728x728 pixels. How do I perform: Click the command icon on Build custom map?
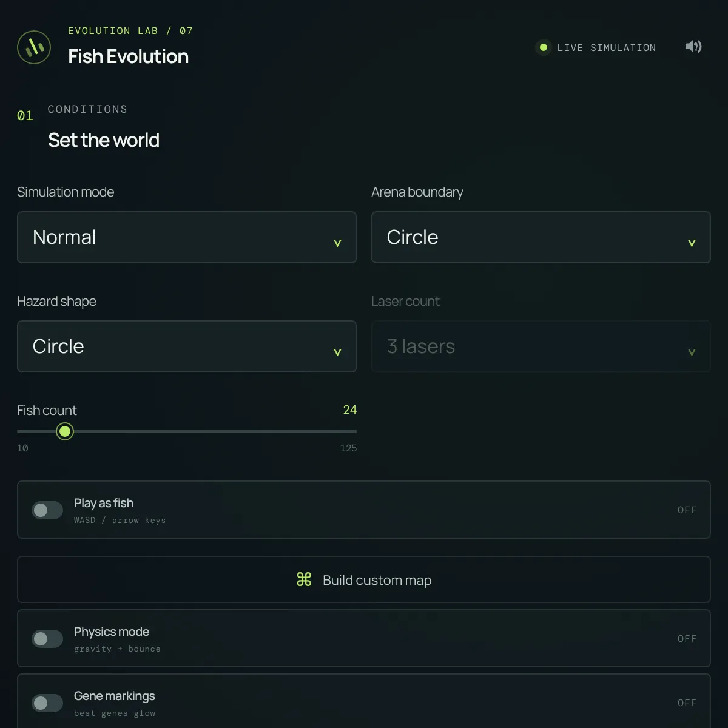(304, 579)
